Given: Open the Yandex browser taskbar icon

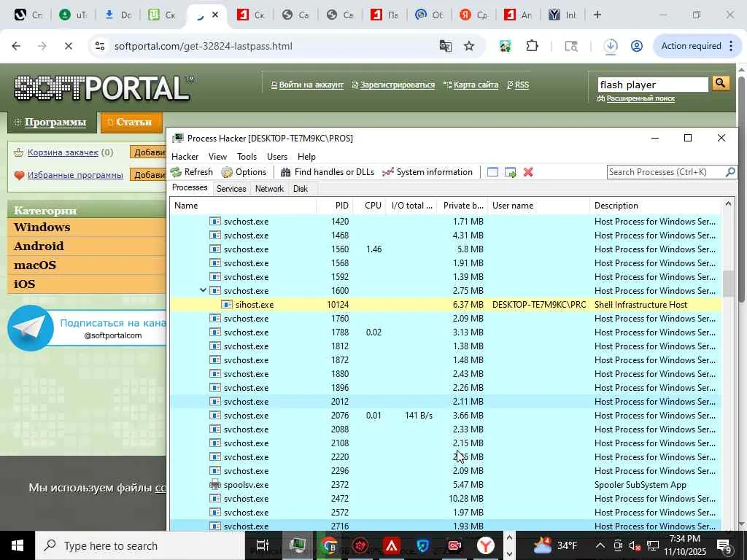Looking at the screenshot, I should [x=485, y=545].
